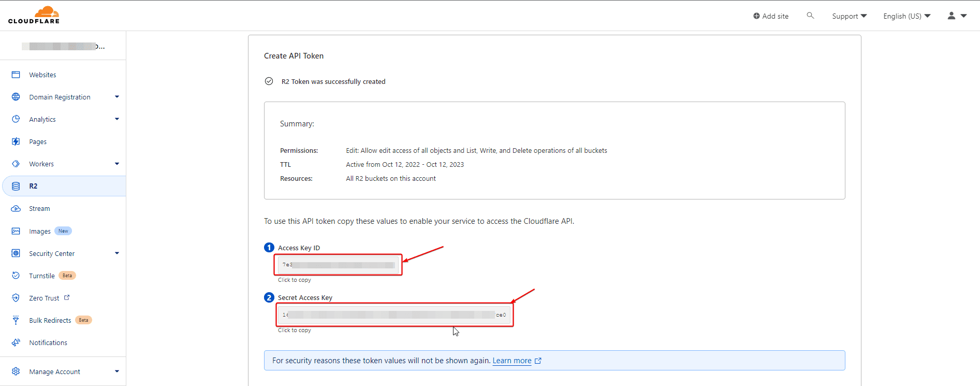This screenshot has width=980, height=386.
Task: Click the Access Key ID field to copy
Action: click(339, 265)
